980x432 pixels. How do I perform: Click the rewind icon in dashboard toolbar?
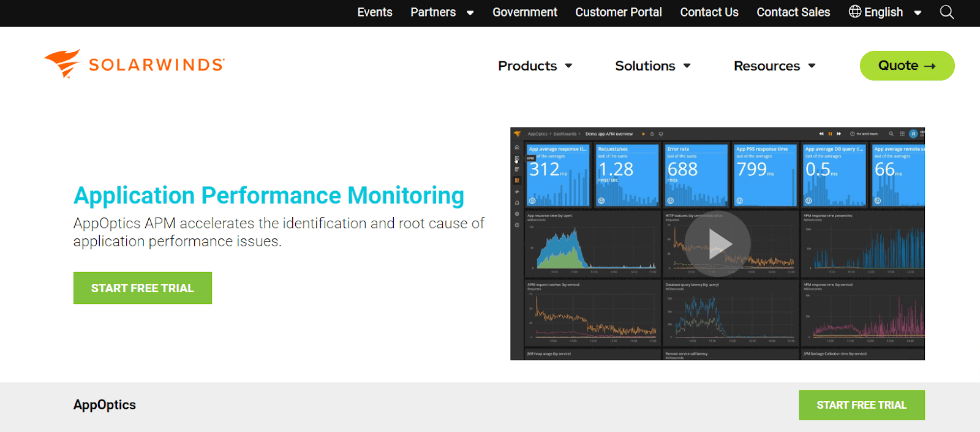pyautogui.click(x=821, y=134)
